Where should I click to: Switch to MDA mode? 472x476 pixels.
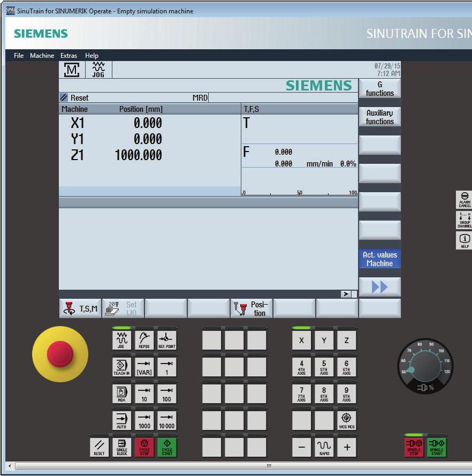121,394
